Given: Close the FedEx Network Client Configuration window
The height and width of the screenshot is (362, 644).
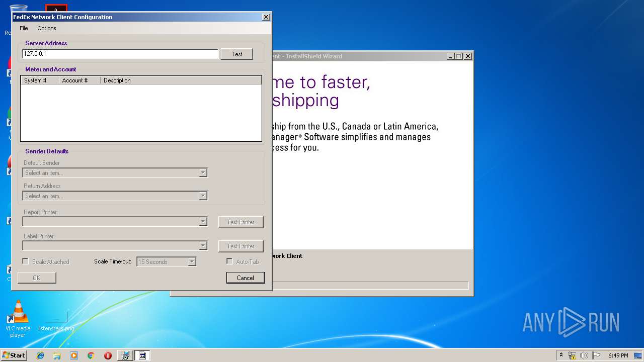Looking at the screenshot, I should click(x=266, y=17).
